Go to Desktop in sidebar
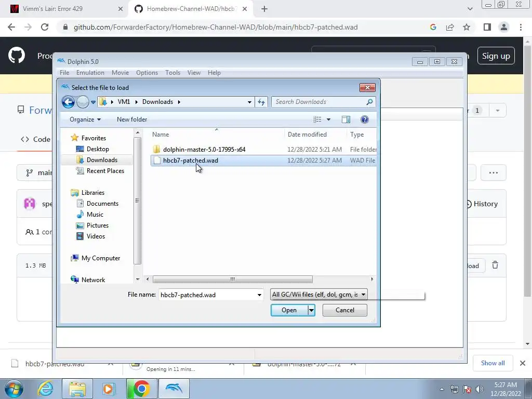Image resolution: width=532 pixels, height=399 pixels. click(x=98, y=149)
